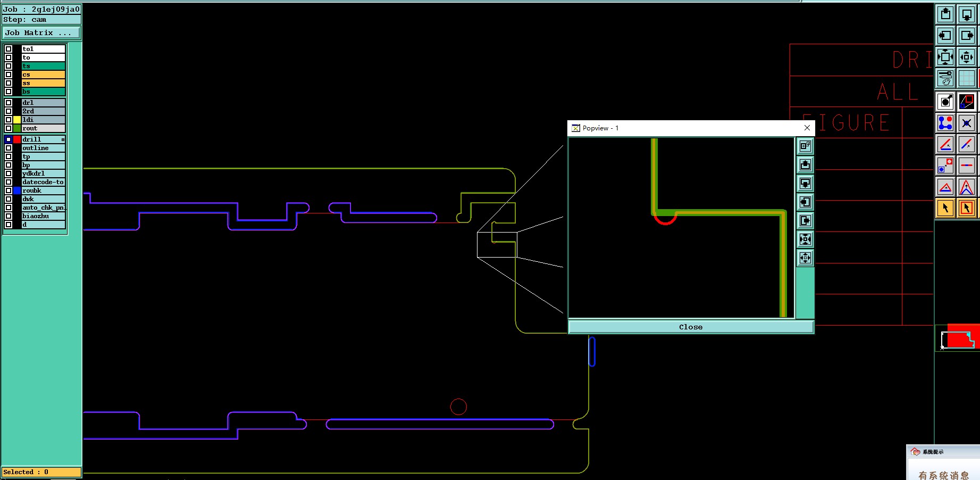Viewport: 980px width, 480px height.
Task: Click Popview pan down icon
Action: [805, 183]
